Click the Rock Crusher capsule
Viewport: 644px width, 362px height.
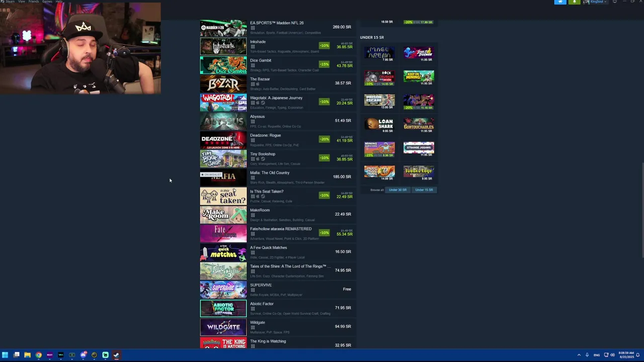click(x=379, y=78)
